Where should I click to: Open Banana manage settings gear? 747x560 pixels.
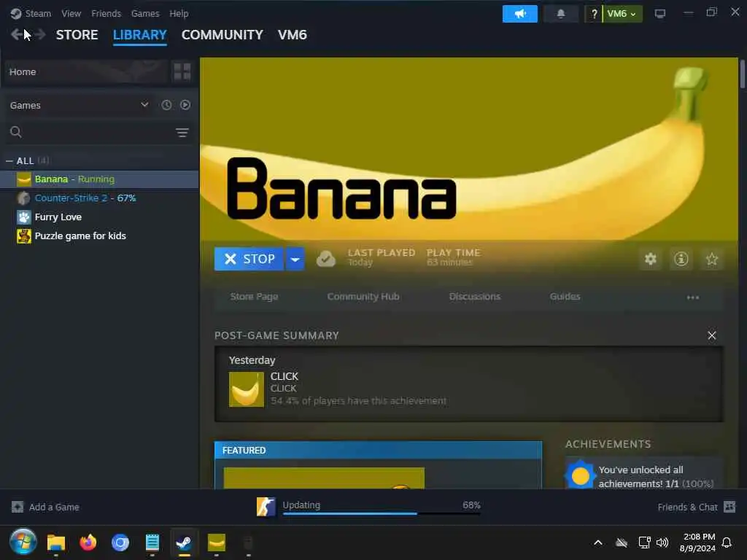(651, 259)
